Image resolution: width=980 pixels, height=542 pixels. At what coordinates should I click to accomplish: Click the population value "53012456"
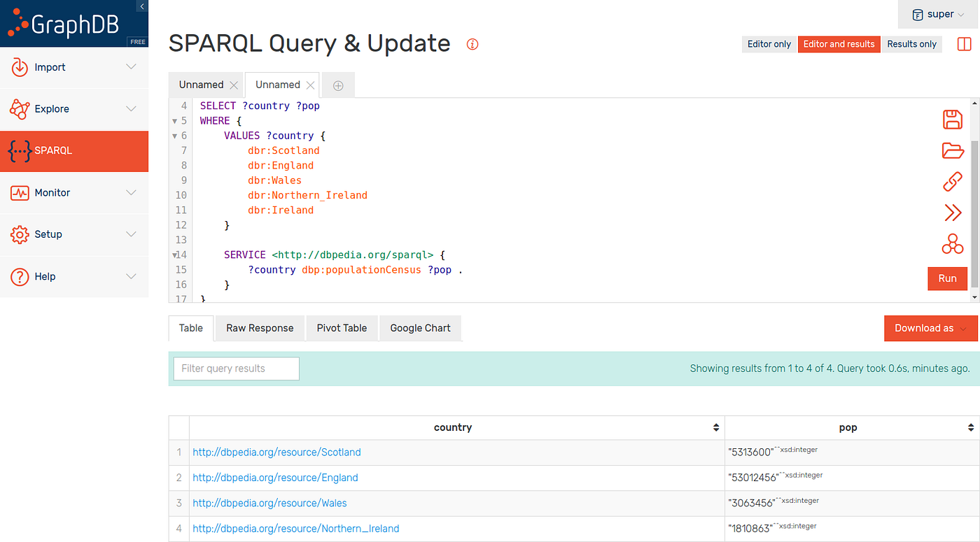tap(753, 478)
